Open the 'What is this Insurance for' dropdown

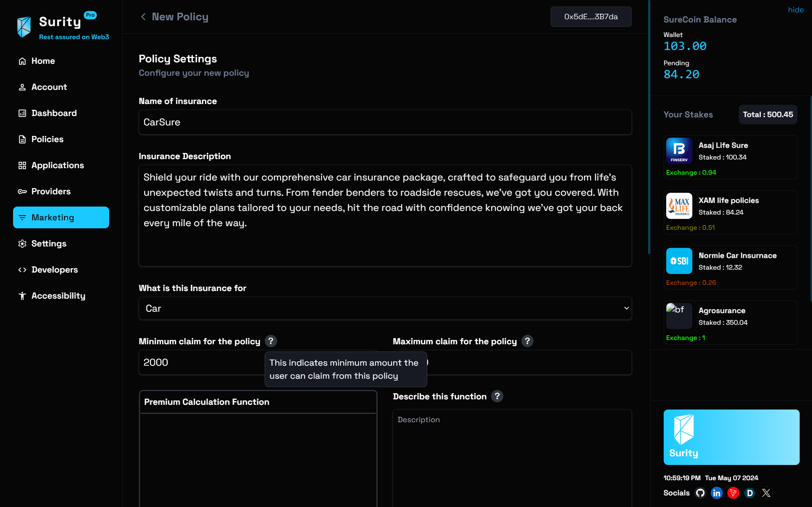pos(385,308)
